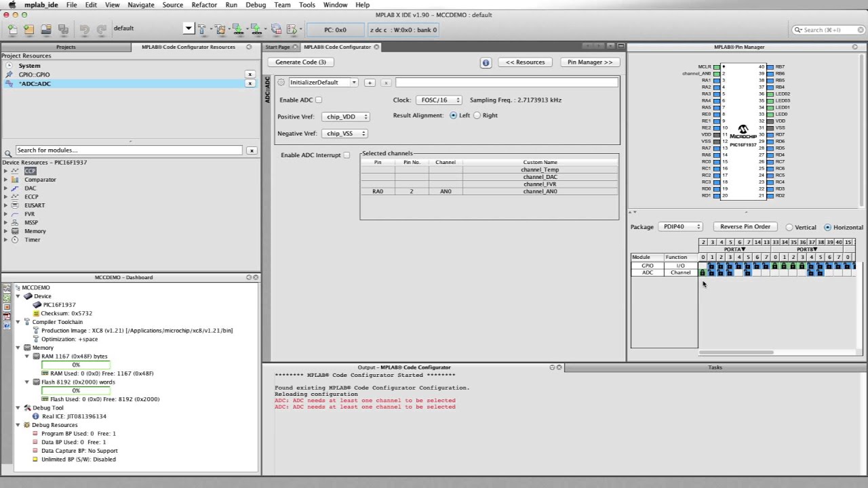Click the green locked lock in ADC row
This screenshot has width=868, height=488.
tap(703, 272)
